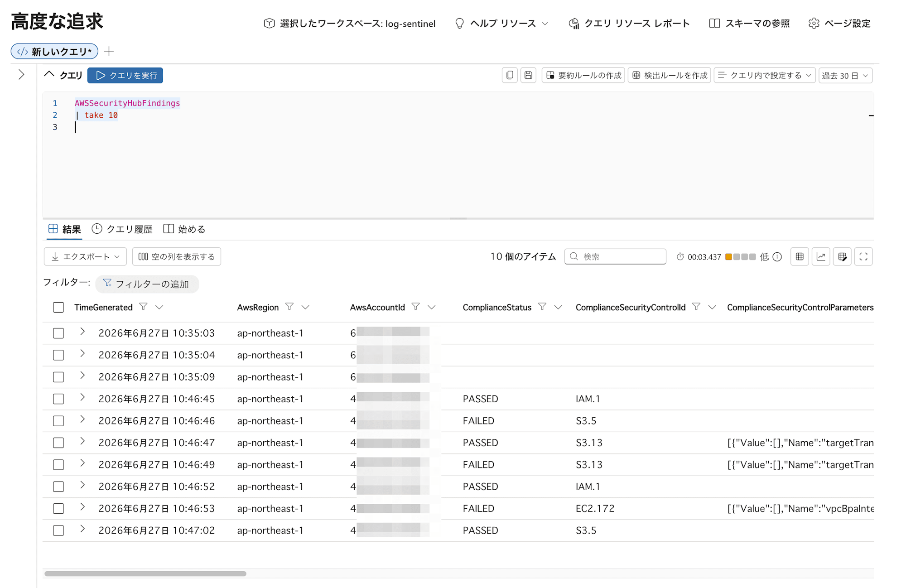Open TimeGenerated column sort chevron
The width and height of the screenshot is (906, 588).
point(159,307)
